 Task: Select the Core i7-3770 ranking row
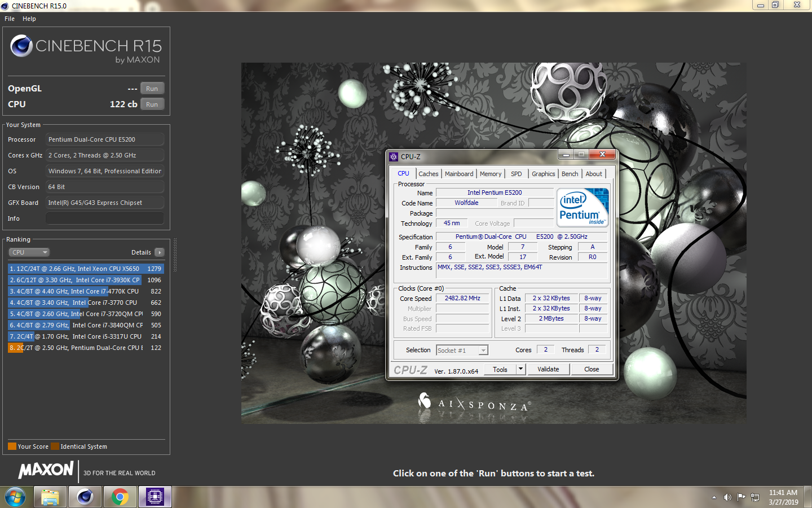tap(86, 303)
